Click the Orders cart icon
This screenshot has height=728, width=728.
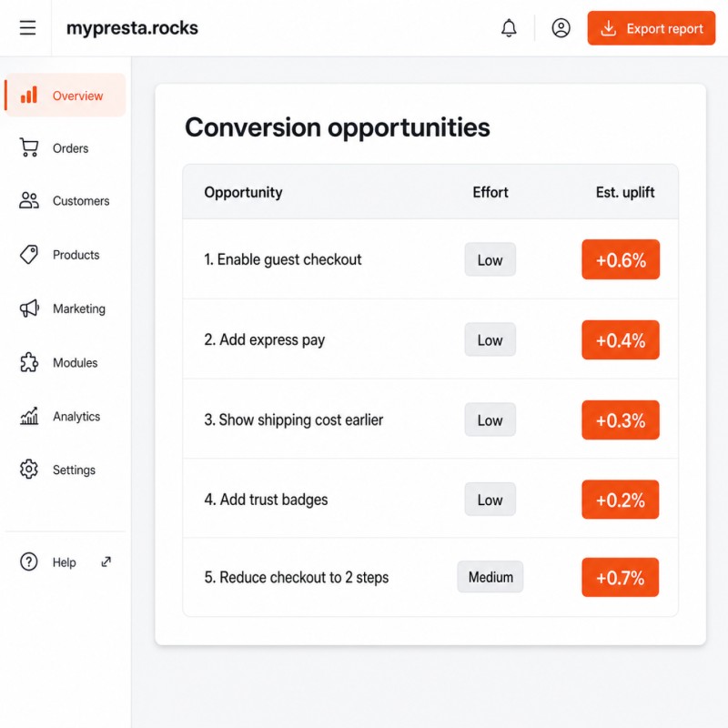tap(29, 147)
